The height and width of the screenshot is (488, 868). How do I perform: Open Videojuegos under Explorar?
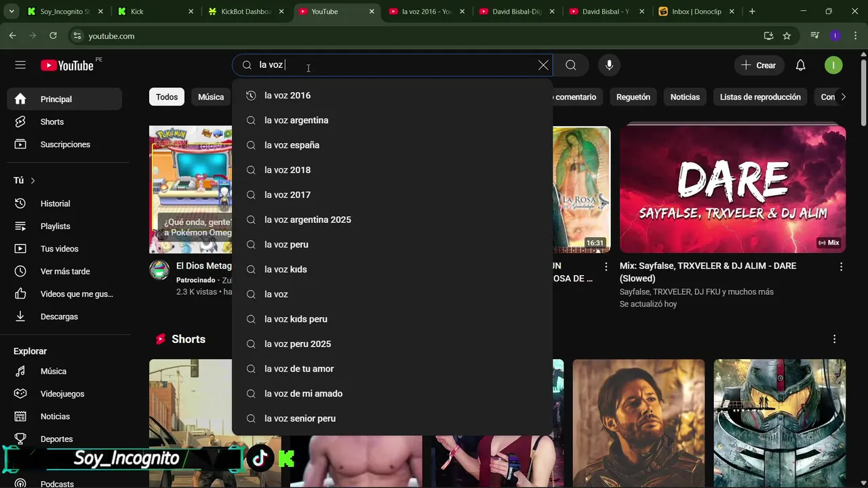click(x=64, y=394)
